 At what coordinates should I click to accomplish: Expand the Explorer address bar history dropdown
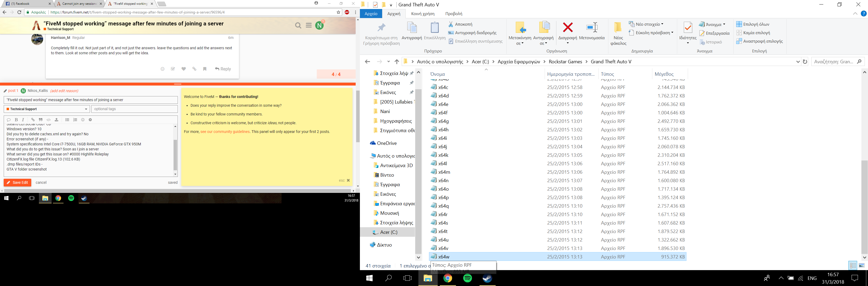pos(798,62)
